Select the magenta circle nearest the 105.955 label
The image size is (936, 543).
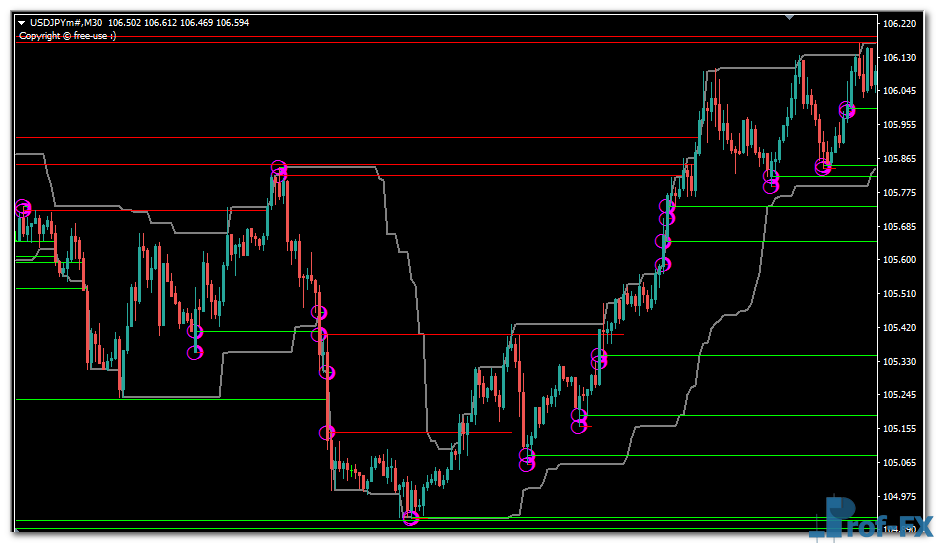point(847,110)
